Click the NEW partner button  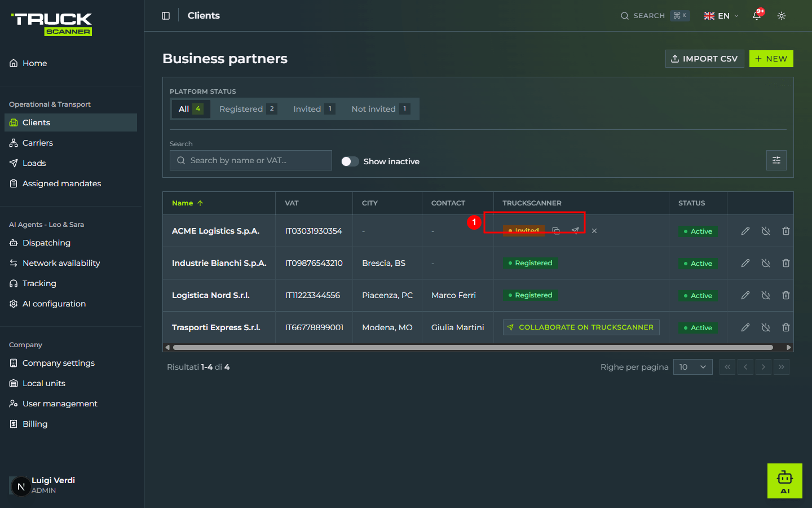771,59
